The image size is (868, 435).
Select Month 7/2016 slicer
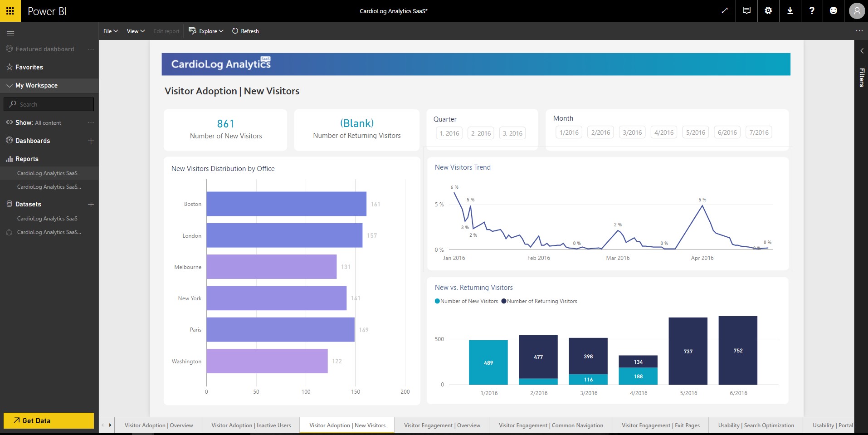click(759, 132)
